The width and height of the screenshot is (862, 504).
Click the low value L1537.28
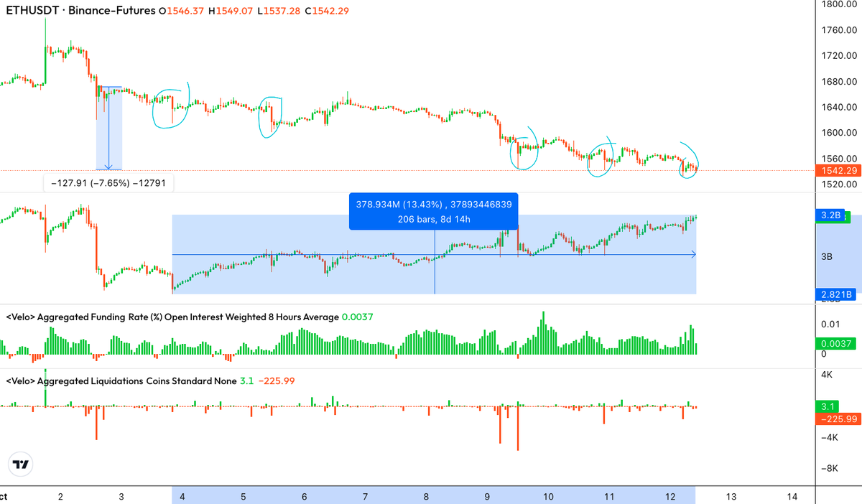click(x=278, y=13)
